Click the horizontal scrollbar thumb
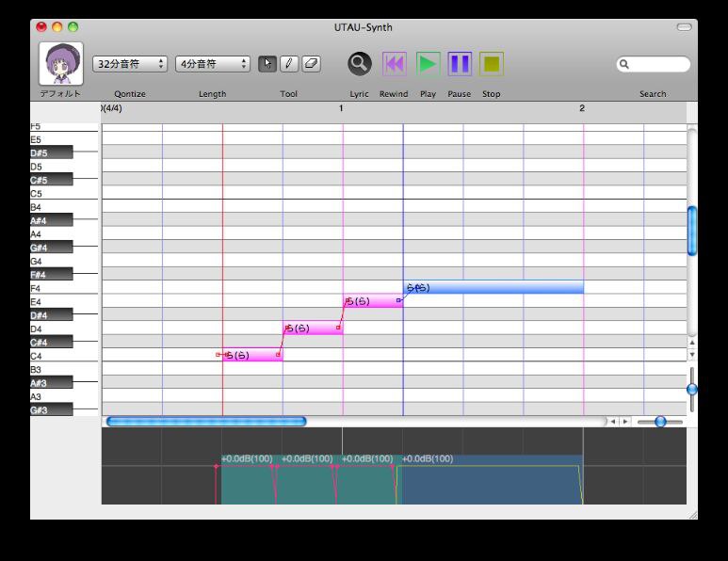728x561 pixels. coord(206,422)
